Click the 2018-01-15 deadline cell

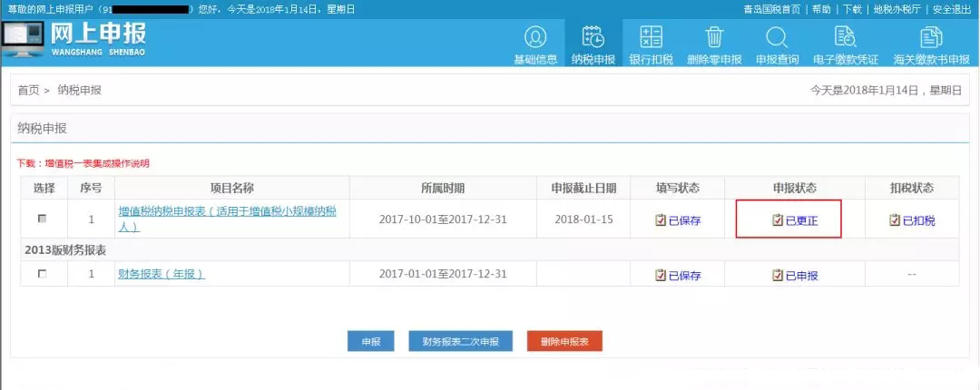[583, 219]
